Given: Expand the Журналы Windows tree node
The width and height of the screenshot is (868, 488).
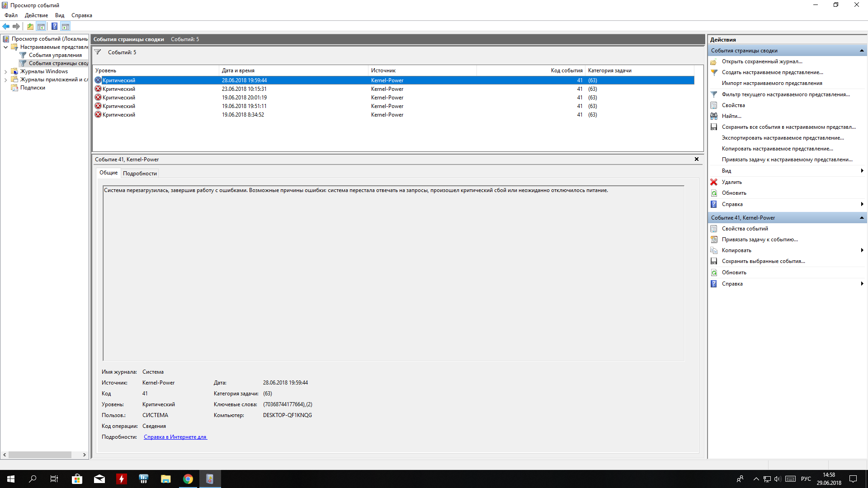Looking at the screenshot, I should coord(5,71).
